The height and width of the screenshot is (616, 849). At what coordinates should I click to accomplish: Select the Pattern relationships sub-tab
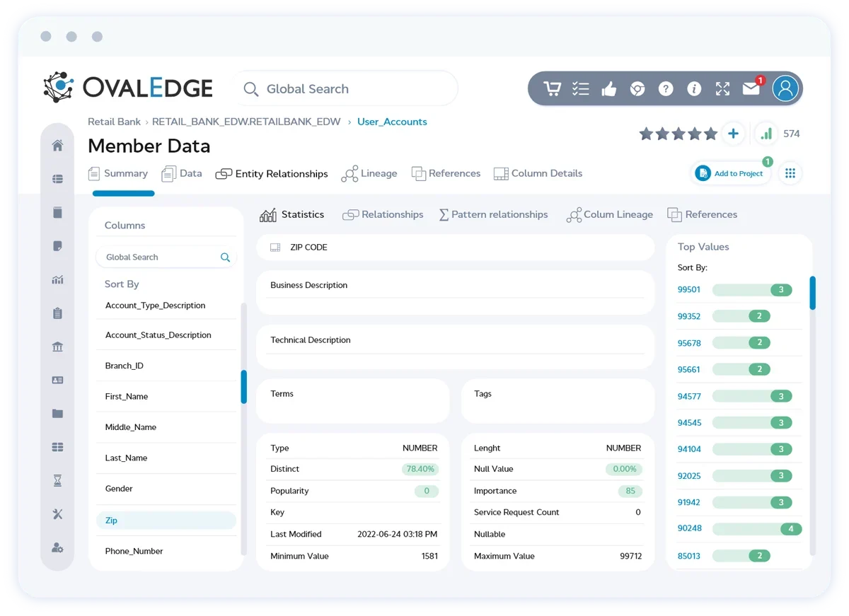point(494,214)
